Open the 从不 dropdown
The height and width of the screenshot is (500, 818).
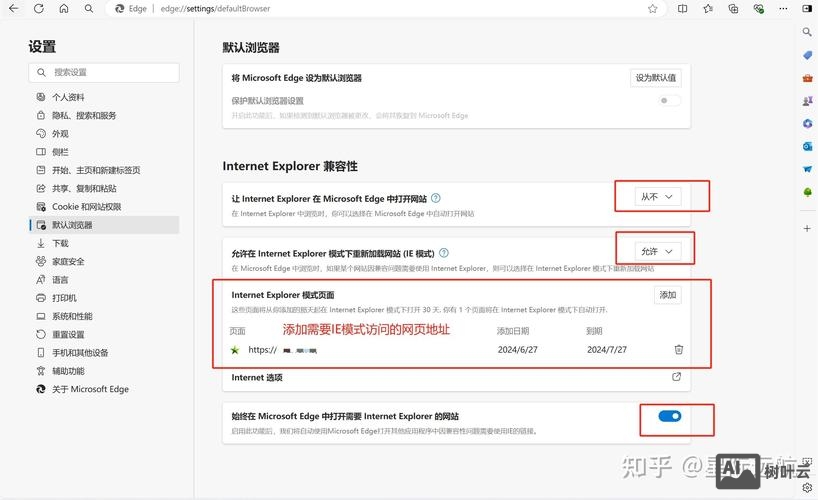click(658, 197)
